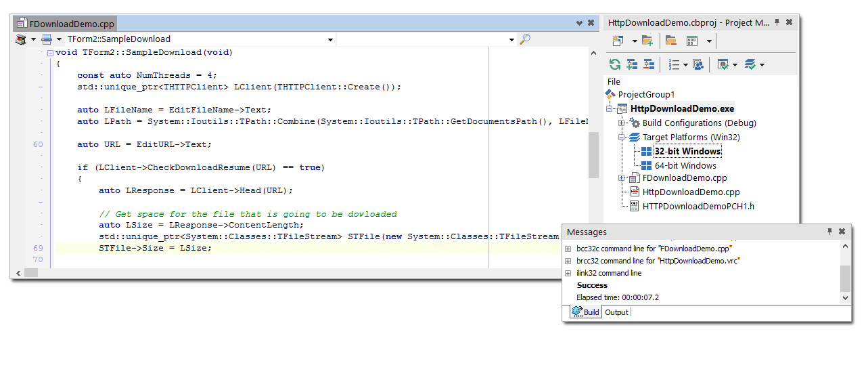Screen dimensions: 868x380
Task: Close the FDownloadDemo.cpp editor page
Action: [591, 23]
